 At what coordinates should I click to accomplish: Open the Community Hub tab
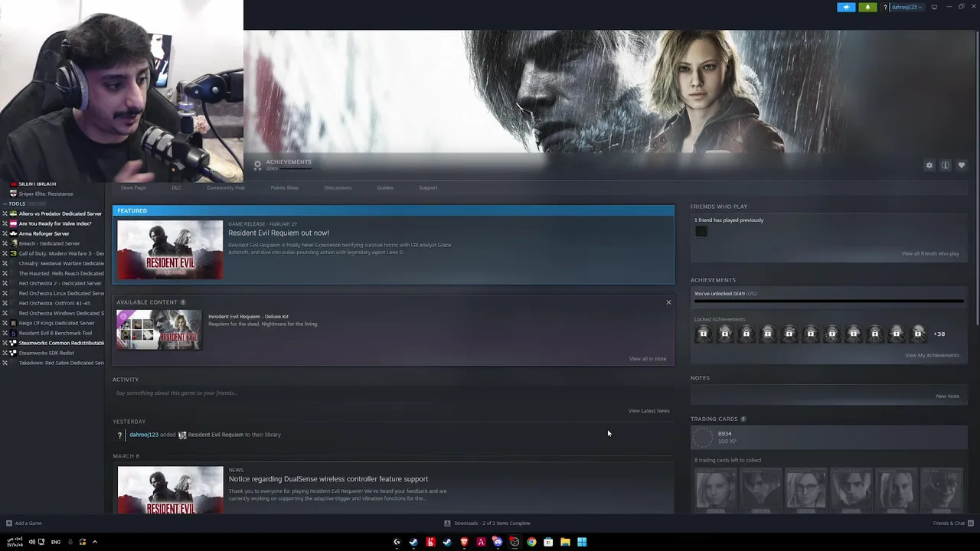[225, 187]
